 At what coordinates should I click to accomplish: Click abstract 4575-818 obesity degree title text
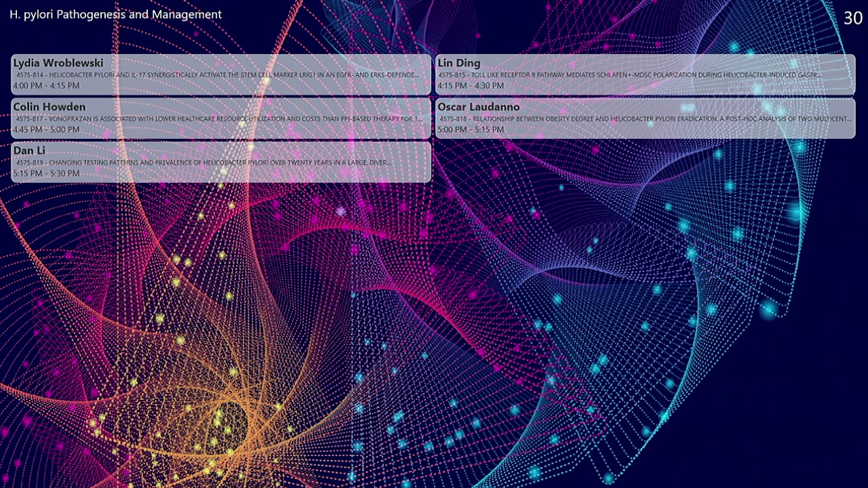644,119
